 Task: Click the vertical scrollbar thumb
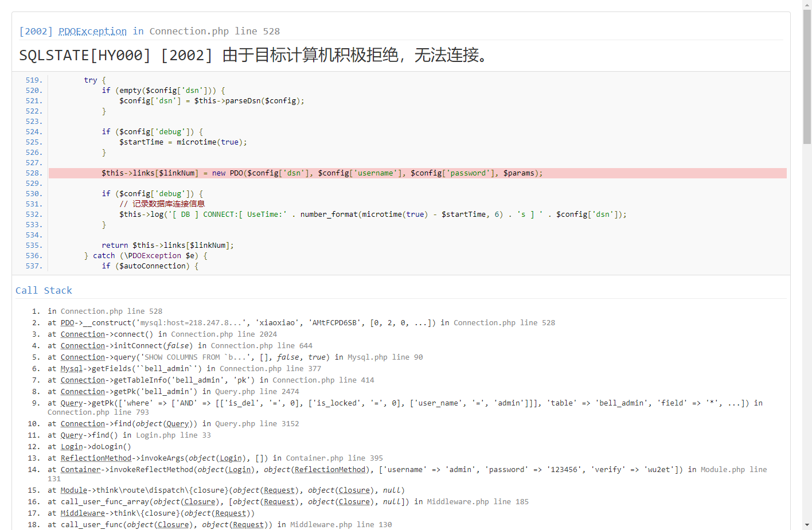pyautogui.click(x=807, y=75)
